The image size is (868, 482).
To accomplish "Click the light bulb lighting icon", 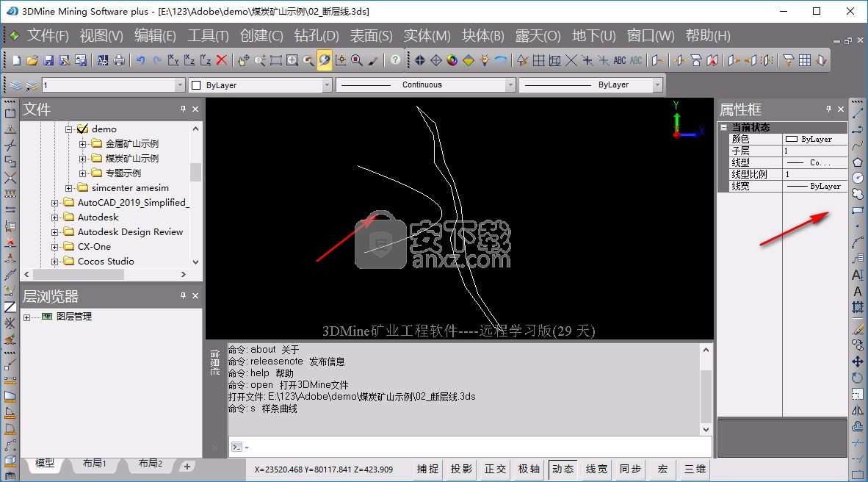I will tap(485, 60).
